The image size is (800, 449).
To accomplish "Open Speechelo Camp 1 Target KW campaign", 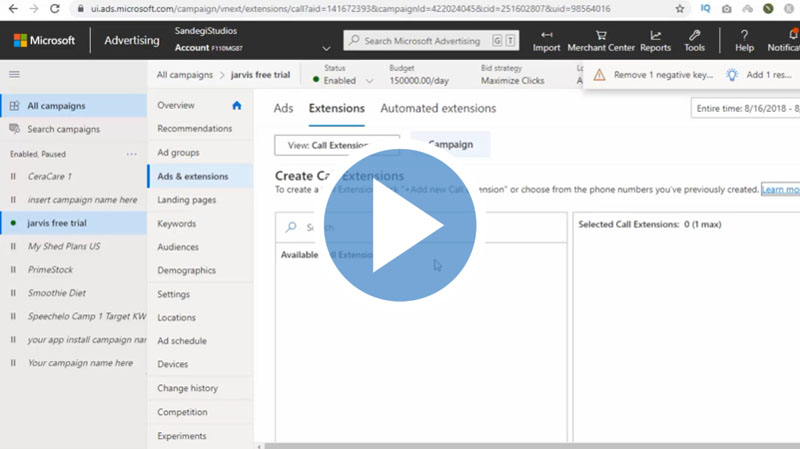I will pos(87,316).
